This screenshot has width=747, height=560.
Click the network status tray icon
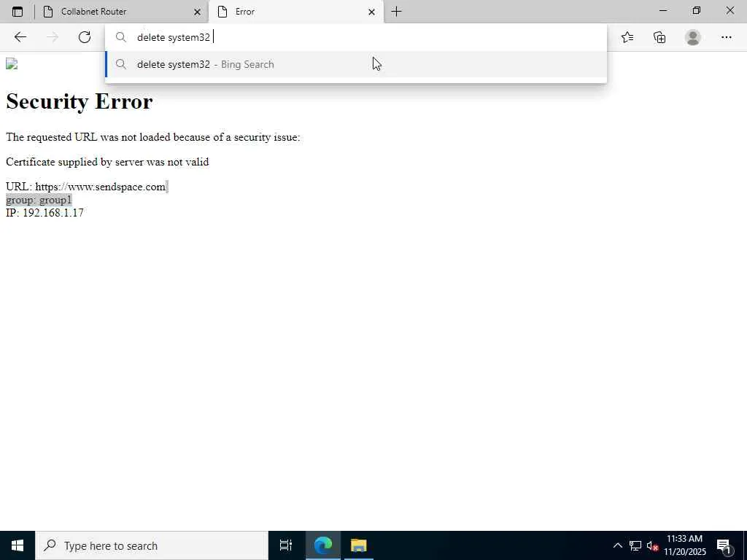[x=635, y=545]
